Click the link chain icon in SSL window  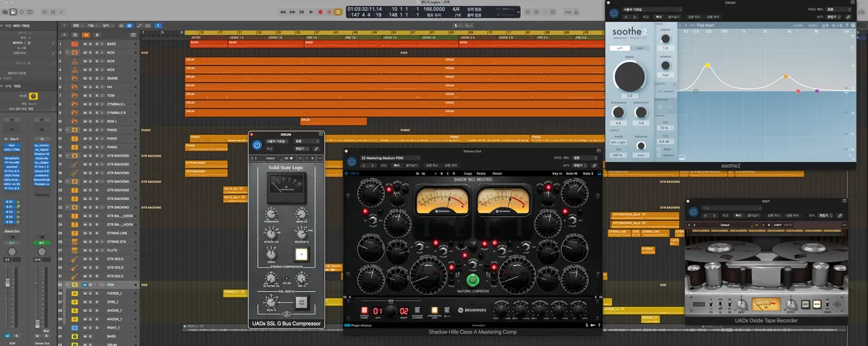point(316,149)
